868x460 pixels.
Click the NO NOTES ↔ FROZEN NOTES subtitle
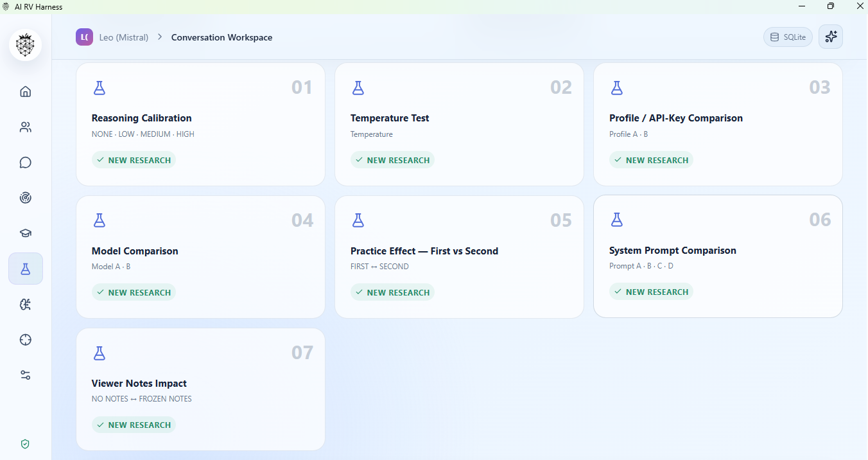[x=142, y=399]
